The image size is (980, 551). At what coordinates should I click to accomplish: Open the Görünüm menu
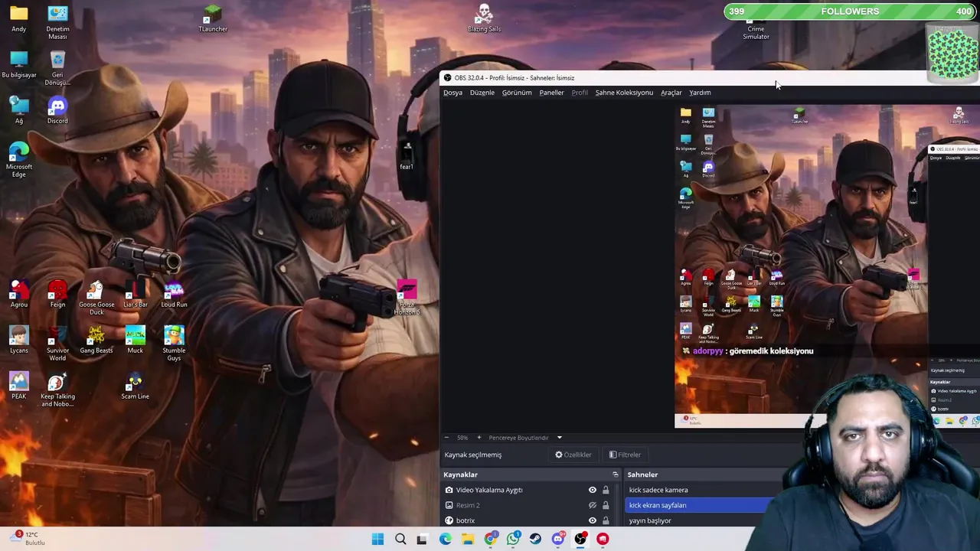coord(517,93)
